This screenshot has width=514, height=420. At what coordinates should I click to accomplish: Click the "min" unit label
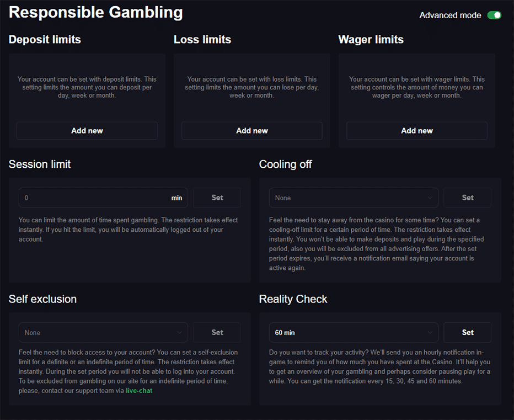pyautogui.click(x=176, y=197)
